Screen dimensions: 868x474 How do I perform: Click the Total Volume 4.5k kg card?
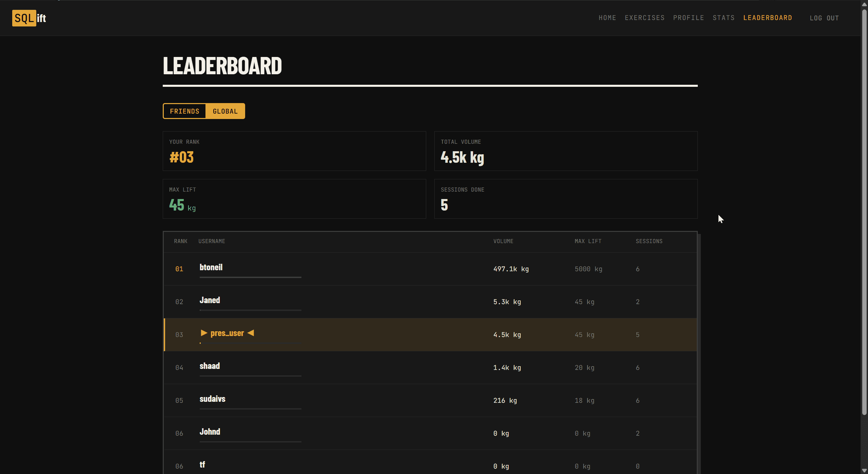[566, 151]
